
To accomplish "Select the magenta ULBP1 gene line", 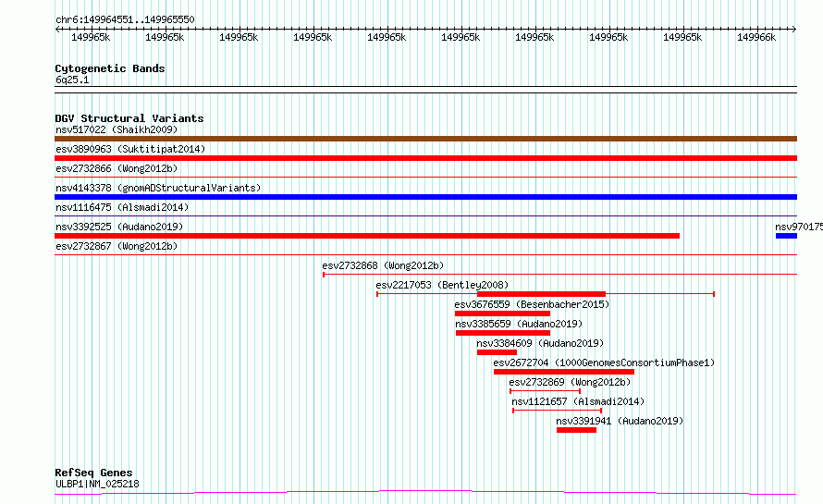I will [425, 493].
